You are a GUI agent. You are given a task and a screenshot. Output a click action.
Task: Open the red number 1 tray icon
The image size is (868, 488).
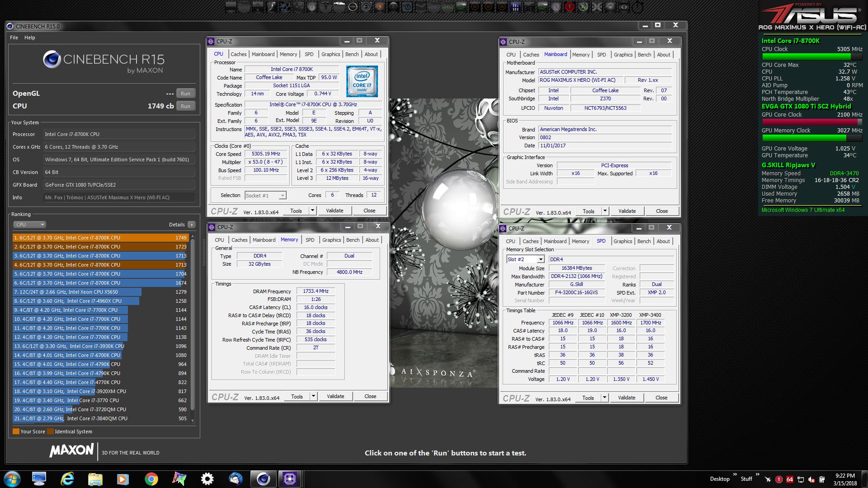(x=779, y=479)
